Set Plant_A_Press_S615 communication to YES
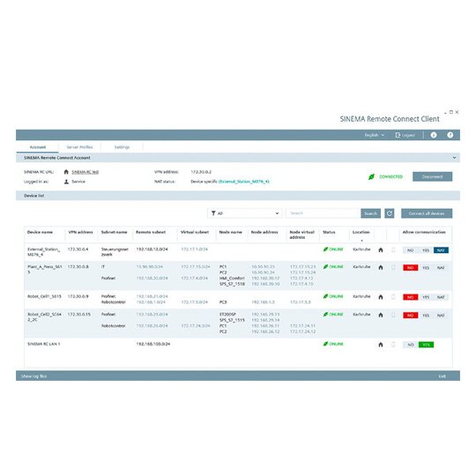 (426, 267)
